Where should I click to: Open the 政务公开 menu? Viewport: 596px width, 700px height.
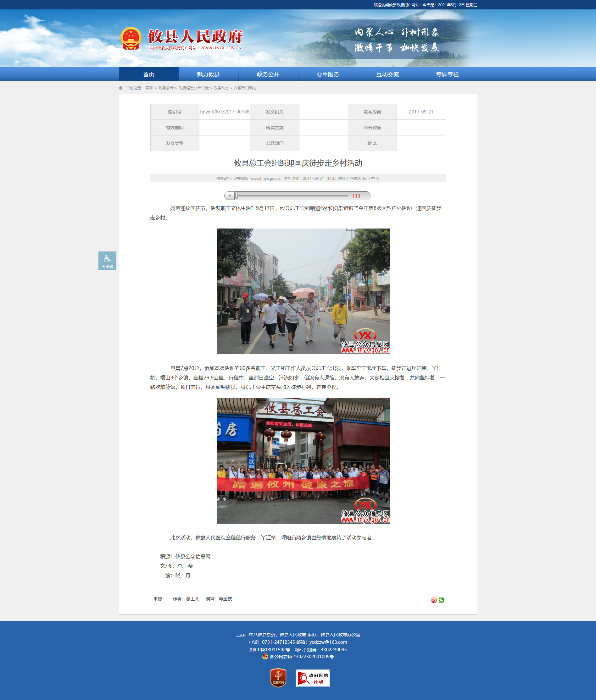(268, 74)
